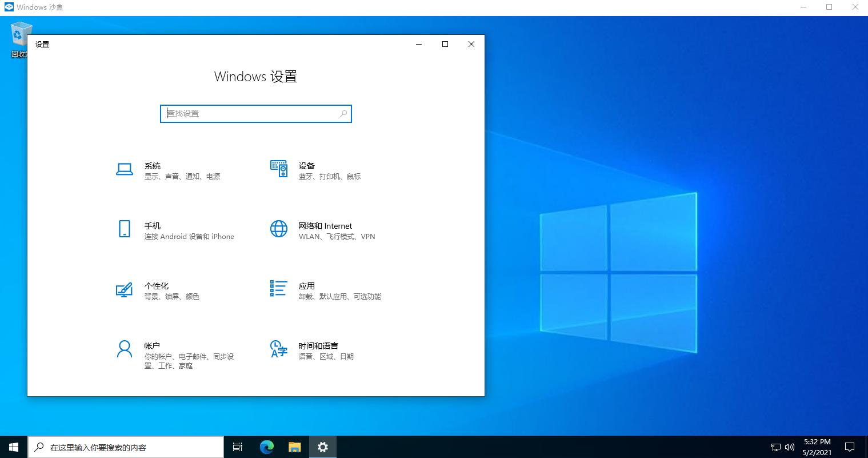Click the Settings gear on taskbar
Image resolution: width=868 pixels, height=458 pixels.
tap(323, 447)
